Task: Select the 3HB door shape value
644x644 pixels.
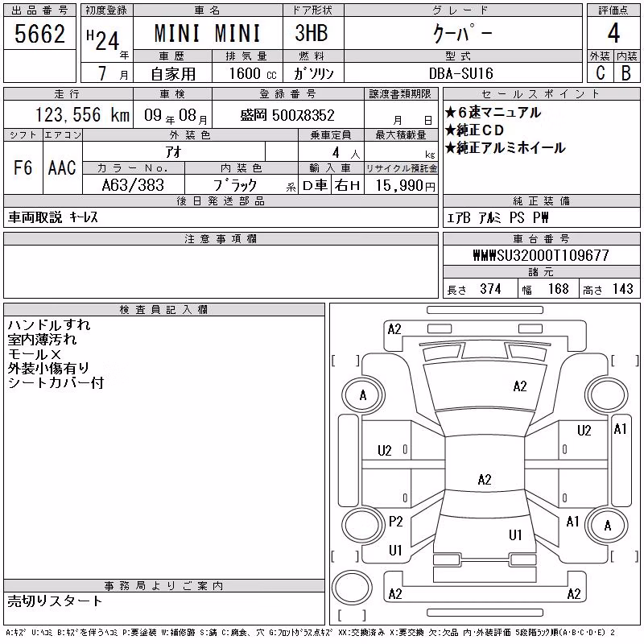Action: [x=312, y=32]
